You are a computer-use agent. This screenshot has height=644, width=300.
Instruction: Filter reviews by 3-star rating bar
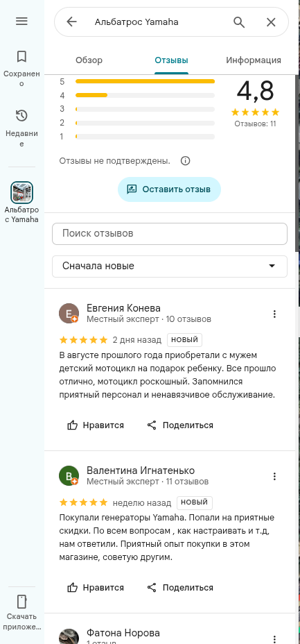click(137, 109)
